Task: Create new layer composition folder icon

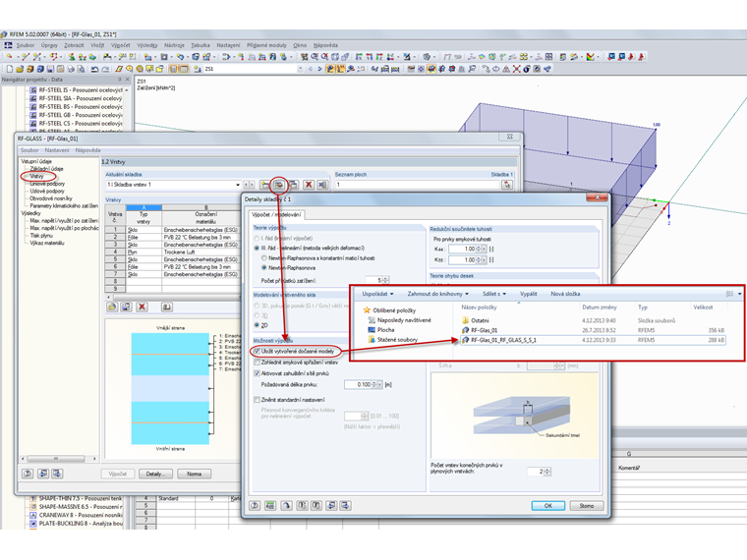Action: (264, 185)
